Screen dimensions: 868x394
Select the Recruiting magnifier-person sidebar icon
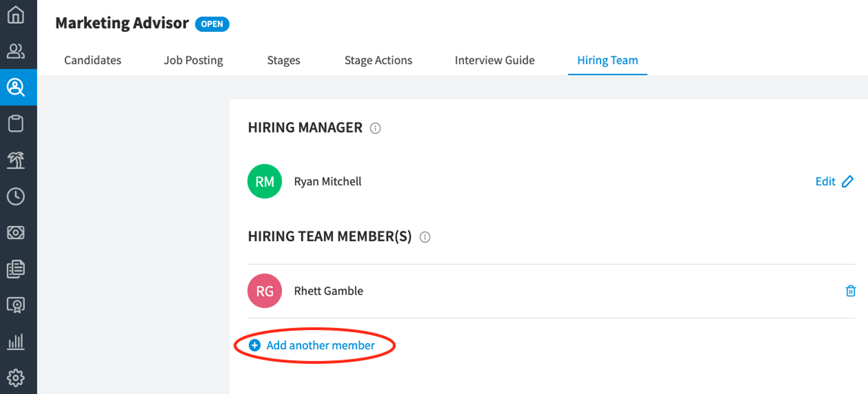click(16, 87)
